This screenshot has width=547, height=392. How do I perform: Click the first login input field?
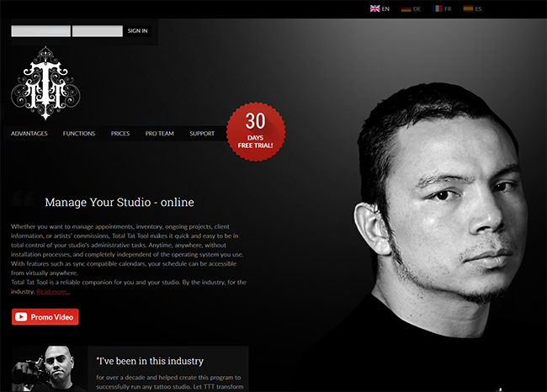click(x=41, y=30)
